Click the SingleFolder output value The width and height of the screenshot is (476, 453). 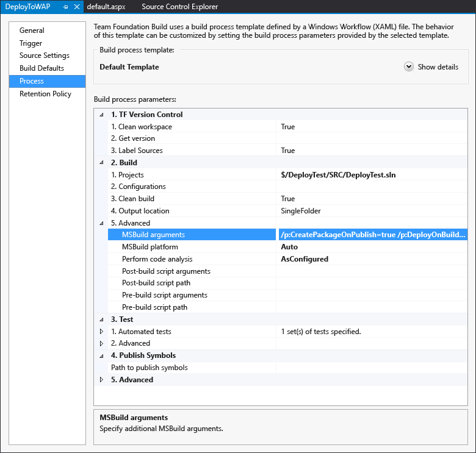pyautogui.click(x=300, y=211)
